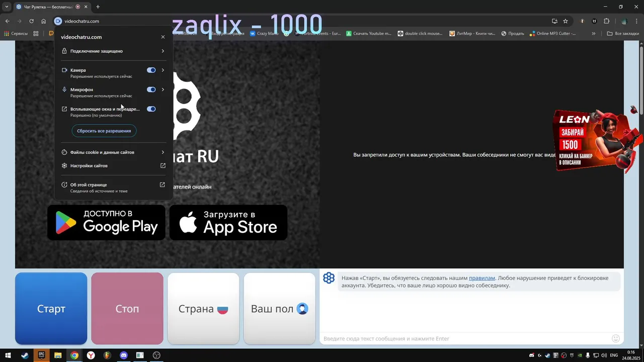This screenshot has height=362, width=644.
Task: Click the microphone tray icon
Action: (x=588, y=355)
